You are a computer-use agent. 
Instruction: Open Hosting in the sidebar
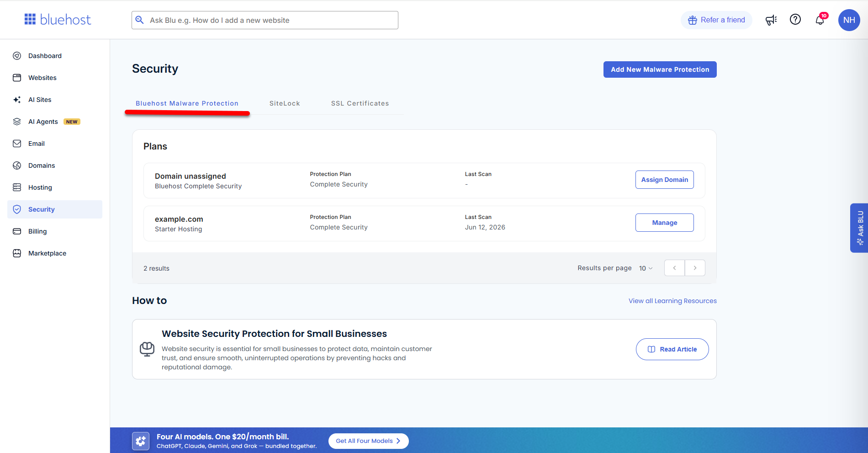pyautogui.click(x=55, y=187)
